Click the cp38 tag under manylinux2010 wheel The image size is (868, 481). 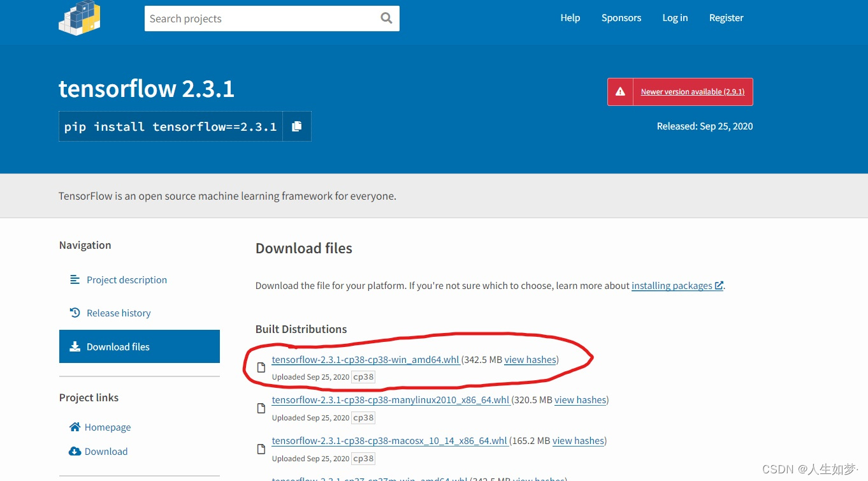point(363,418)
